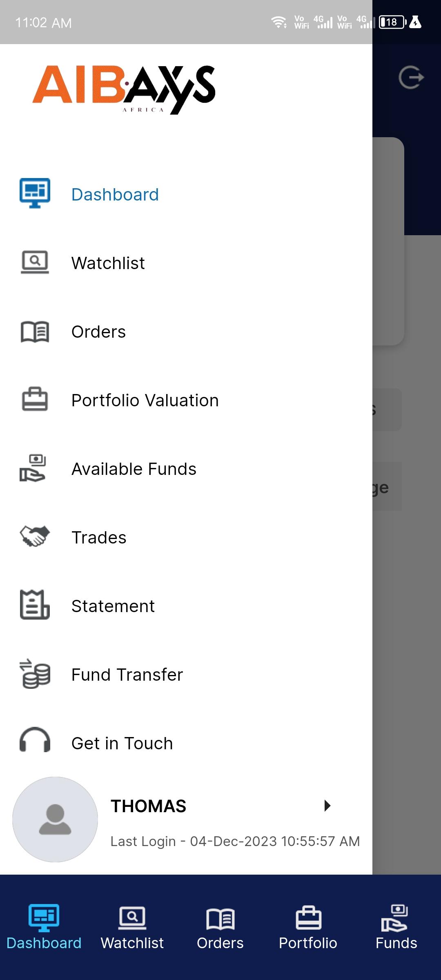Switch to the Portfolio bottom tab

coord(308,927)
